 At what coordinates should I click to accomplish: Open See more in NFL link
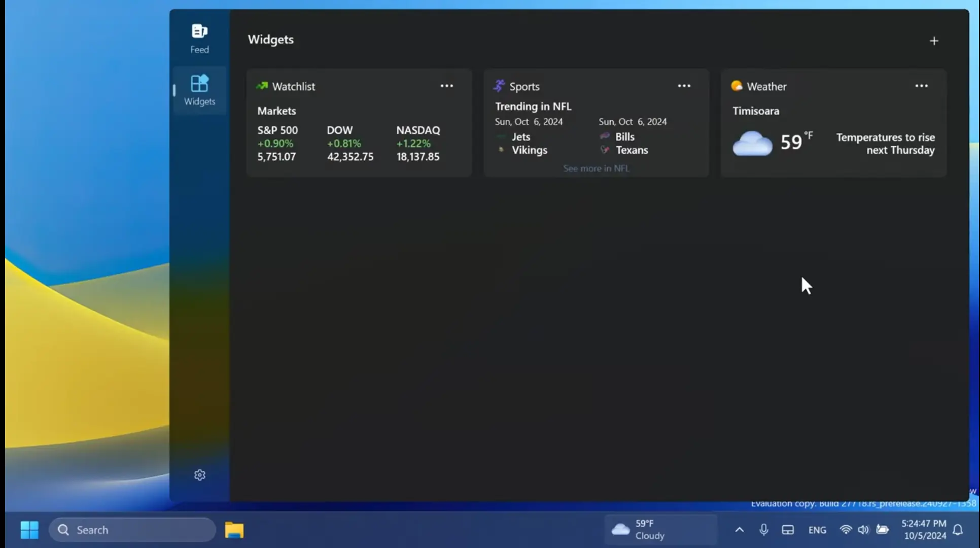596,168
